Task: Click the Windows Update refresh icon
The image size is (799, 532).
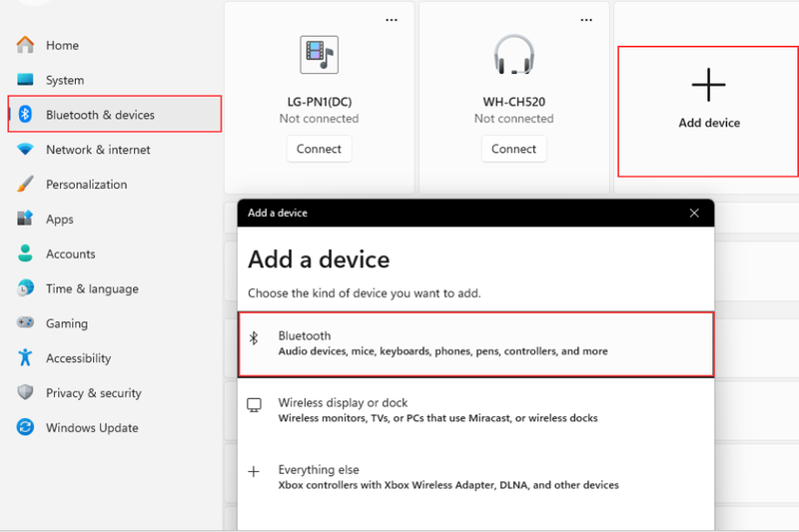Action: pyautogui.click(x=25, y=426)
